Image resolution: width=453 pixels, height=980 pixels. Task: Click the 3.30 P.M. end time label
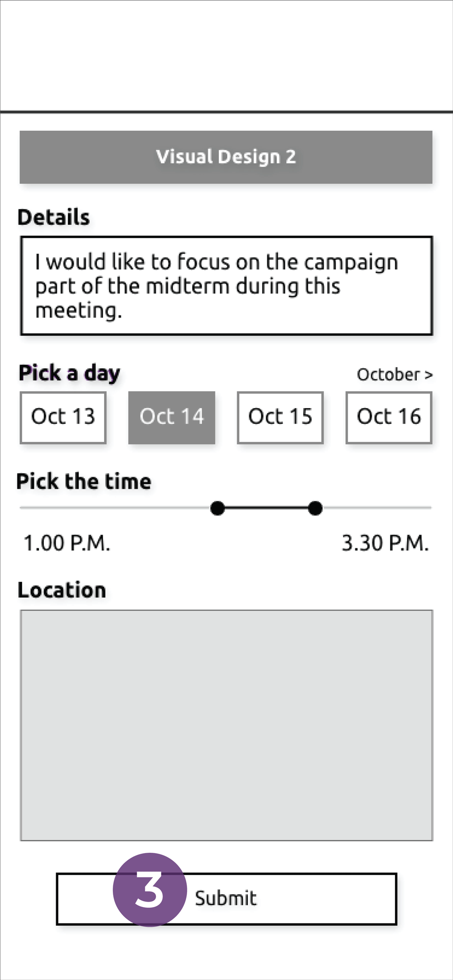click(385, 543)
